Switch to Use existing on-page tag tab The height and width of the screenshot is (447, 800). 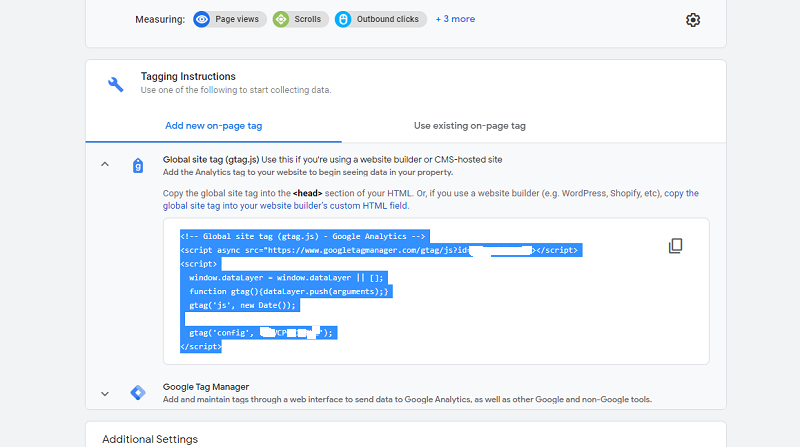click(469, 126)
